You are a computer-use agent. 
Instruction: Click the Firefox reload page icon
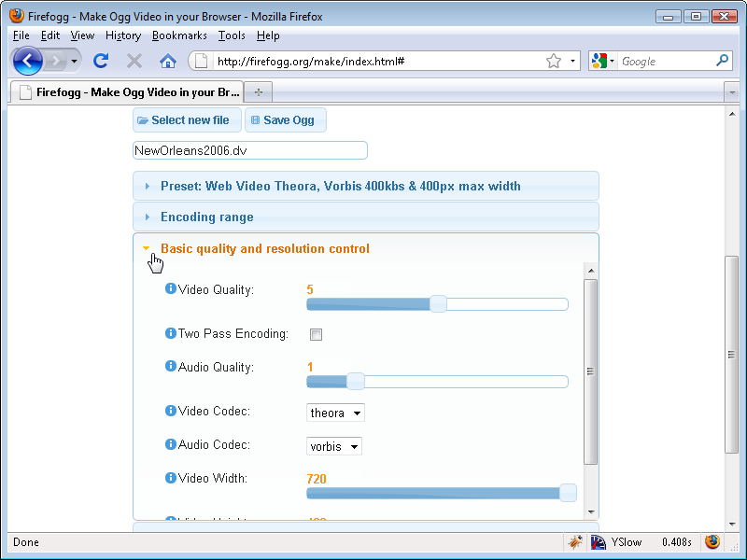pos(101,61)
